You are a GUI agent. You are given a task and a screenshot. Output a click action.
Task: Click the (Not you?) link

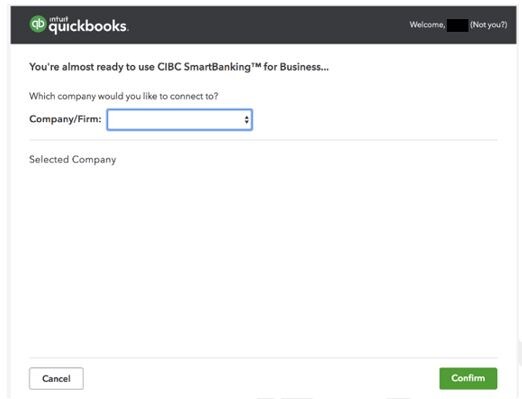point(488,25)
